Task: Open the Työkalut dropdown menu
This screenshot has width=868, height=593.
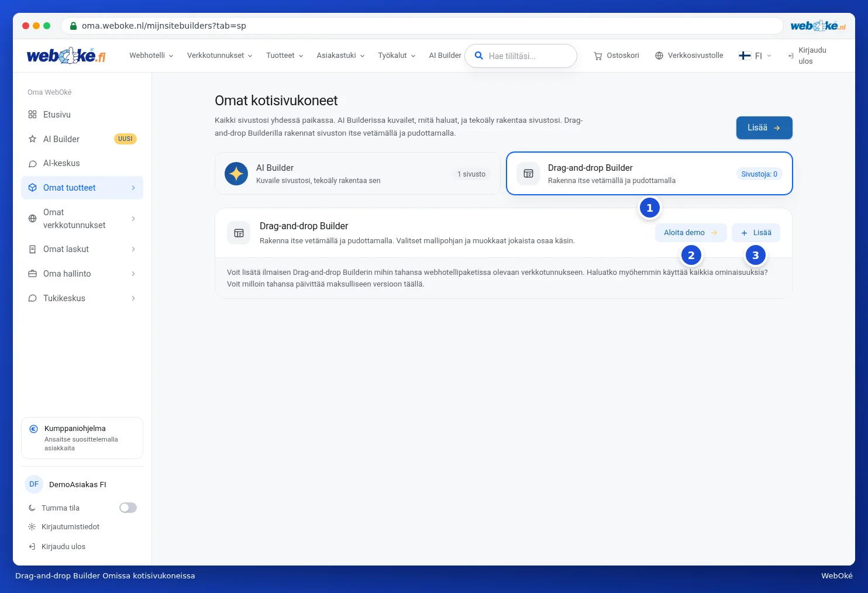Action: [397, 56]
